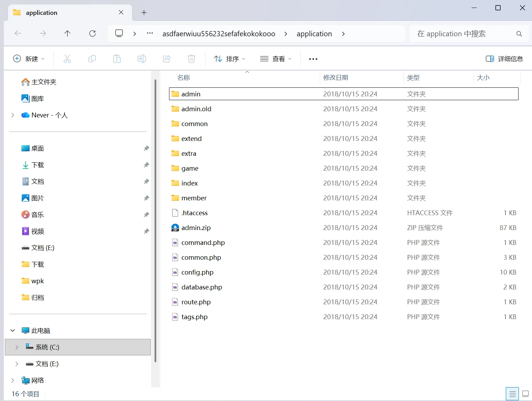
Task: Click the Cut scissors icon in toolbar
Action: [x=67, y=59]
